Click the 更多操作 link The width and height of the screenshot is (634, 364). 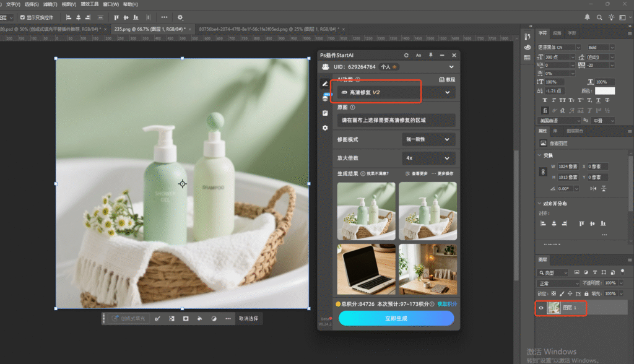pos(442,173)
